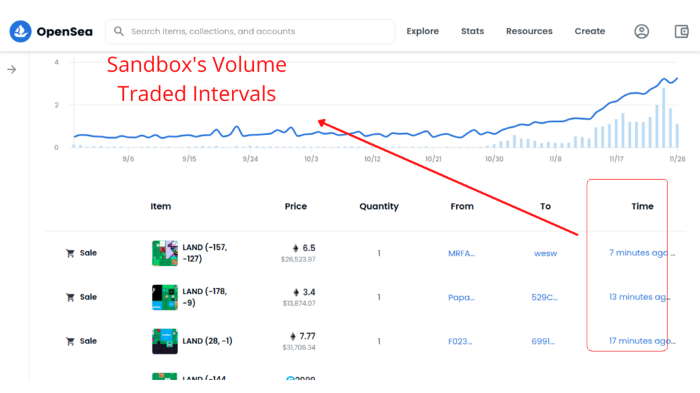Click the From column header
Viewport: 700px width, 393px height.
coord(462,206)
